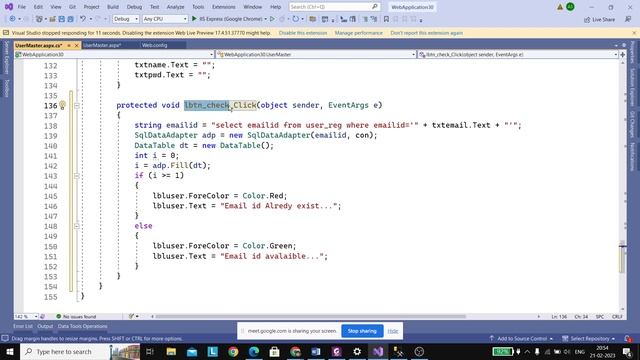The height and width of the screenshot is (360, 640).
Task: Open Google Chrome from the taskbar
Action: click(x=233, y=351)
